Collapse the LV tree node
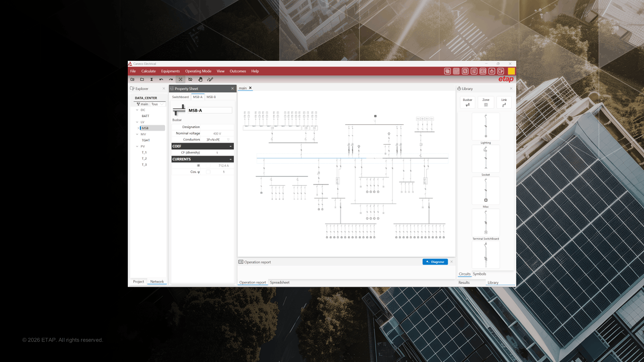The height and width of the screenshot is (362, 644). point(136,122)
